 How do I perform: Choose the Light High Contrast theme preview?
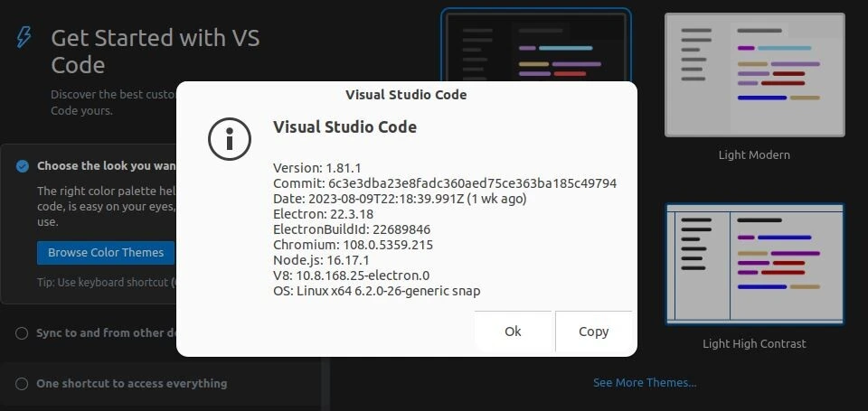754,264
